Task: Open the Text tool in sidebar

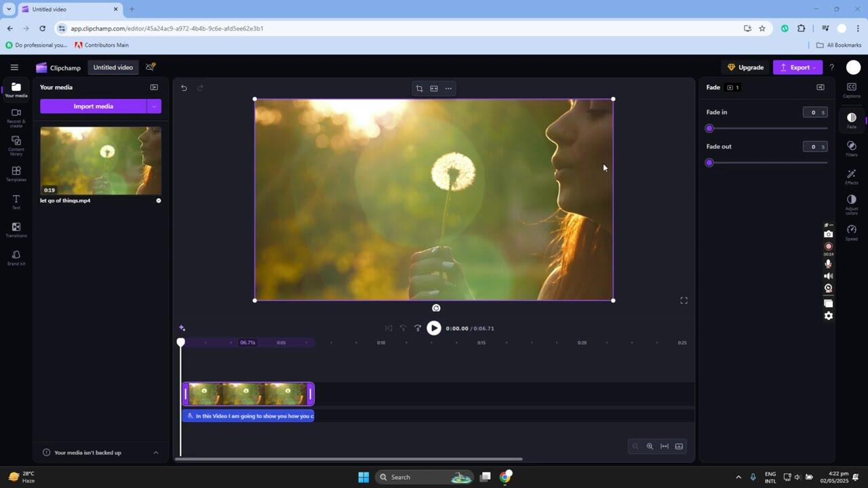Action: (16, 201)
